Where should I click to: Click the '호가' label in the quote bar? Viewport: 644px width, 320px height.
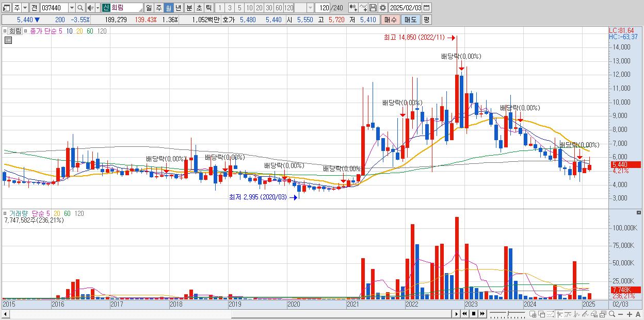click(229, 20)
